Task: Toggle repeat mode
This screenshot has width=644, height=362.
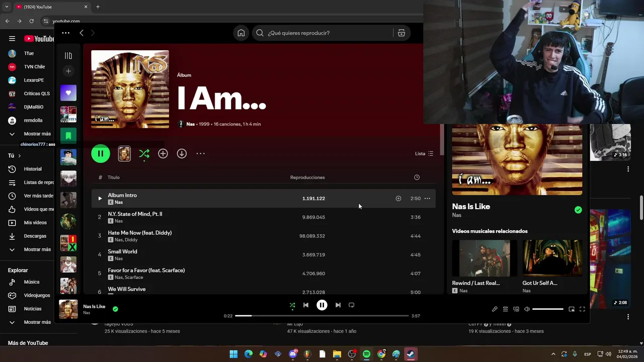Action: 352,305
